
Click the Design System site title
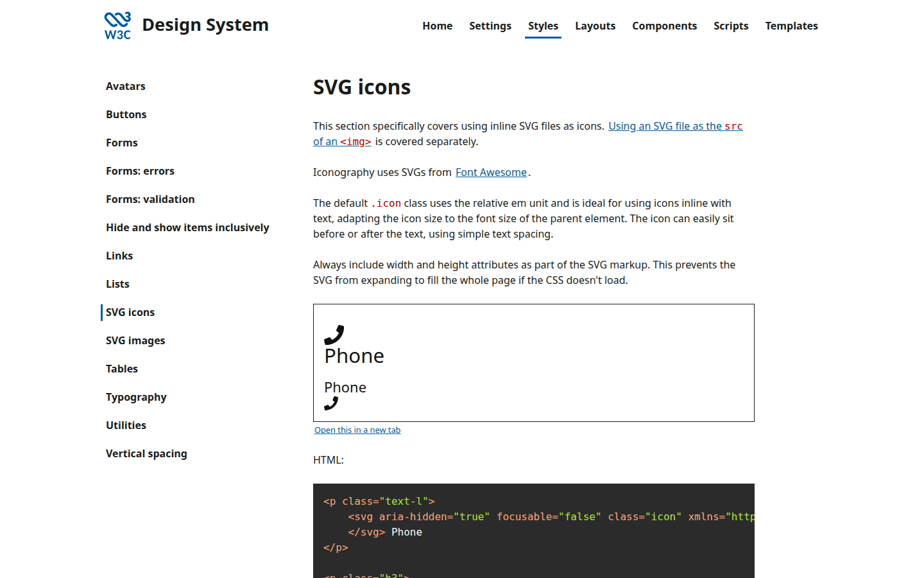click(x=205, y=25)
